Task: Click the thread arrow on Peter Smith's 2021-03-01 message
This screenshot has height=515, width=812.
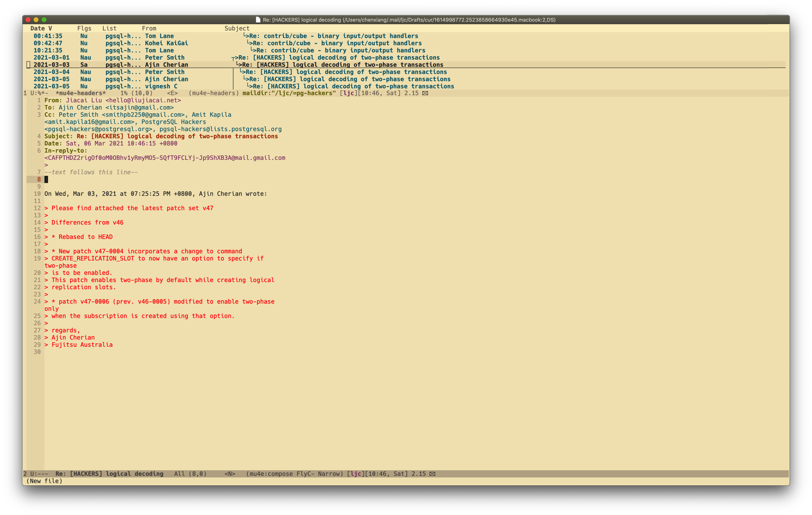Action: tap(234, 58)
